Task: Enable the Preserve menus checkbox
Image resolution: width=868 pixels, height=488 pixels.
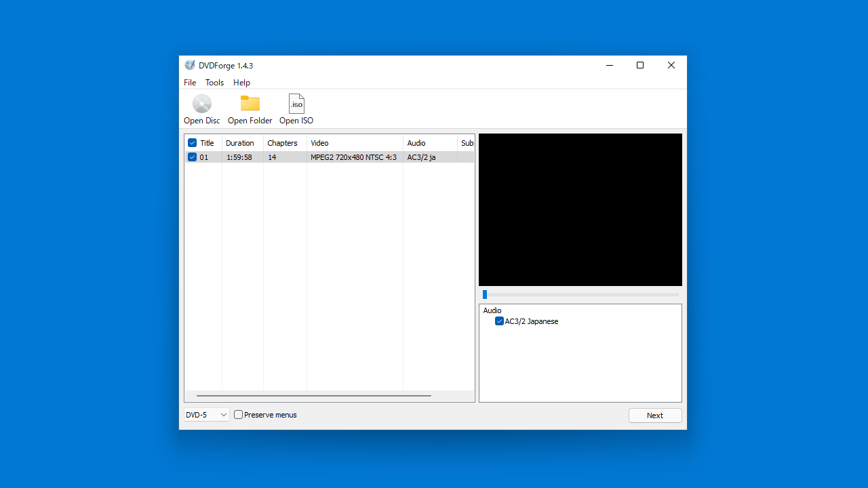Action: point(238,415)
